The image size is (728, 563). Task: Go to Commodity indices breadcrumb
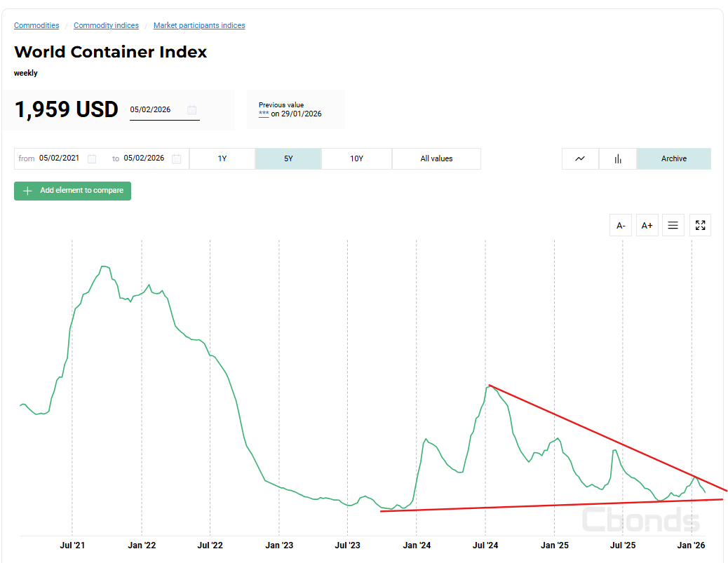point(106,26)
